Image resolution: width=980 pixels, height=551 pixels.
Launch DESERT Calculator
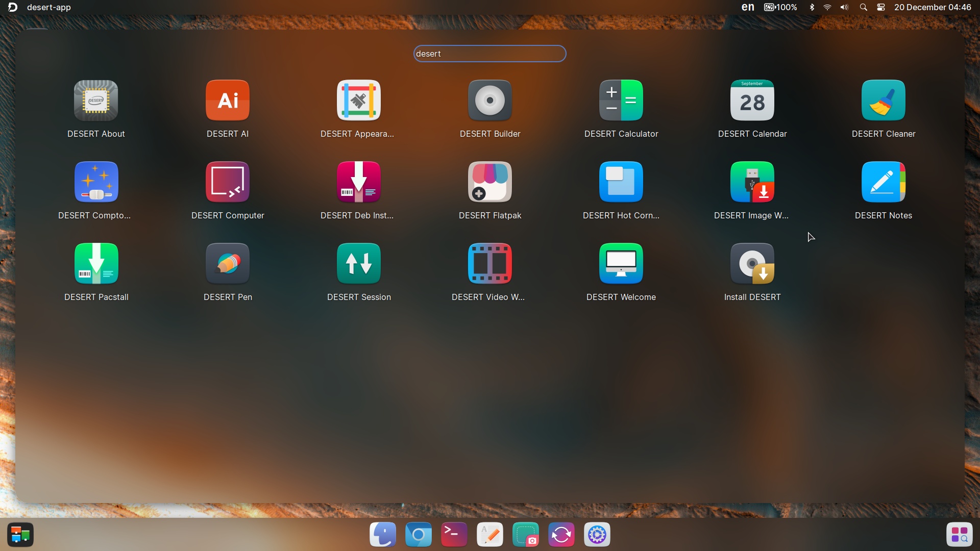pos(621,101)
